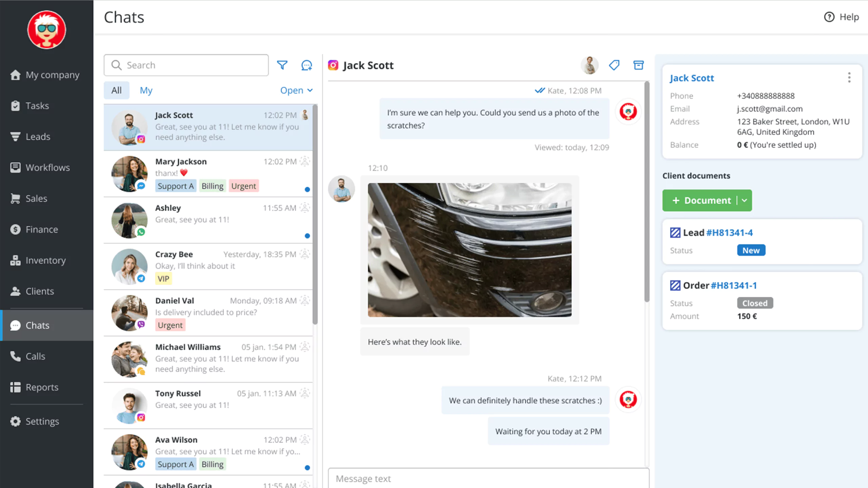Open Order #H81341-1 link
868x488 pixels.
pyautogui.click(x=734, y=286)
